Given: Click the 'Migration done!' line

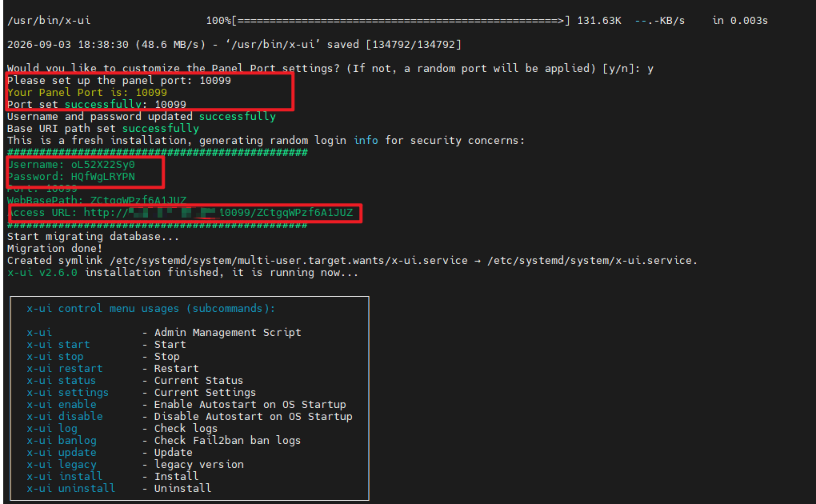Looking at the screenshot, I should (x=54, y=248).
